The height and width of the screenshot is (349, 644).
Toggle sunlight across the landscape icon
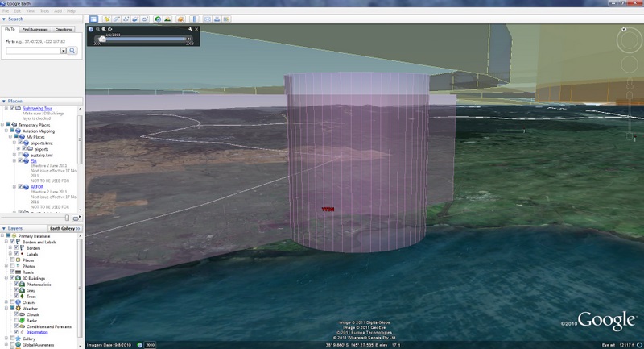point(167,19)
